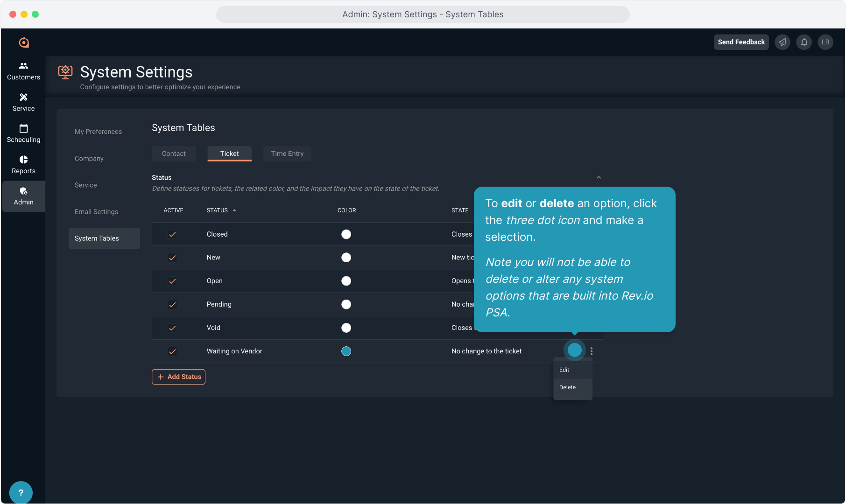Go to Scheduling calendar icon
The image size is (846, 504).
click(x=23, y=133)
